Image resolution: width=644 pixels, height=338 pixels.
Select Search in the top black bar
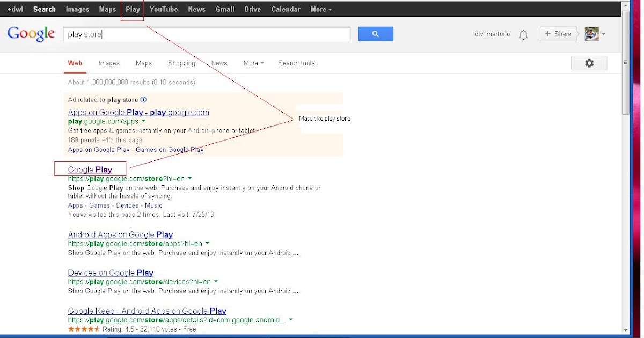(45, 9)
